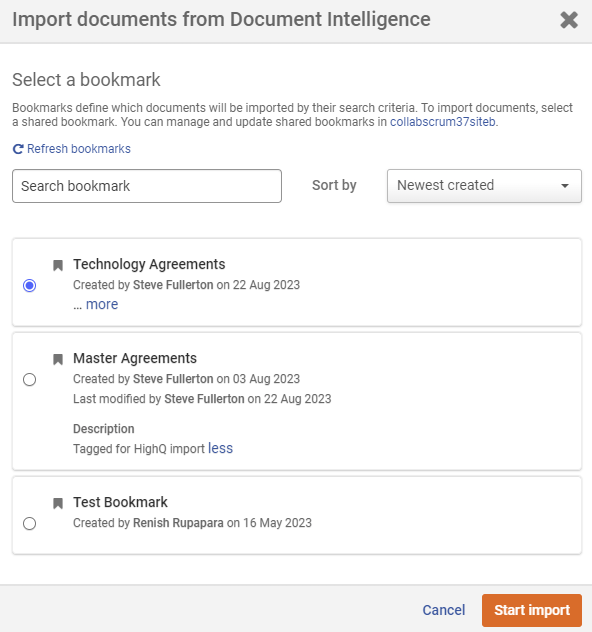Select the Master Agreements title
Screen dimensions: 592x632
[135, 358]
